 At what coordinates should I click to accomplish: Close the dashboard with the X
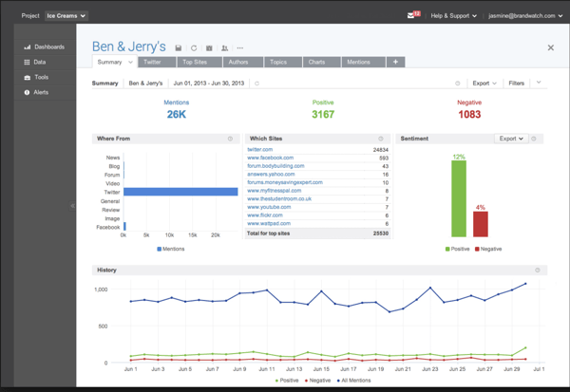click(551, 47)
